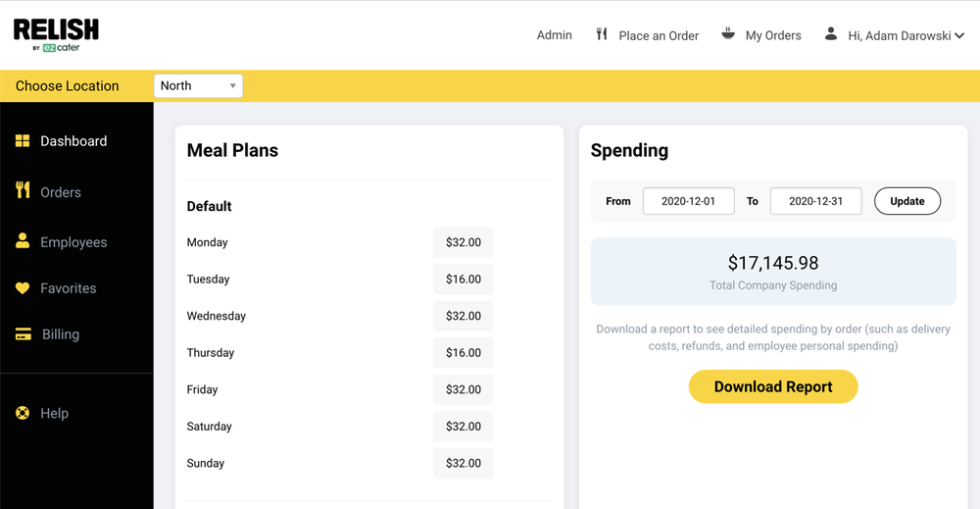The height and width of the screenshot is (509, 980).
Task: Click the Favorites heart icon
Action: 23,288
